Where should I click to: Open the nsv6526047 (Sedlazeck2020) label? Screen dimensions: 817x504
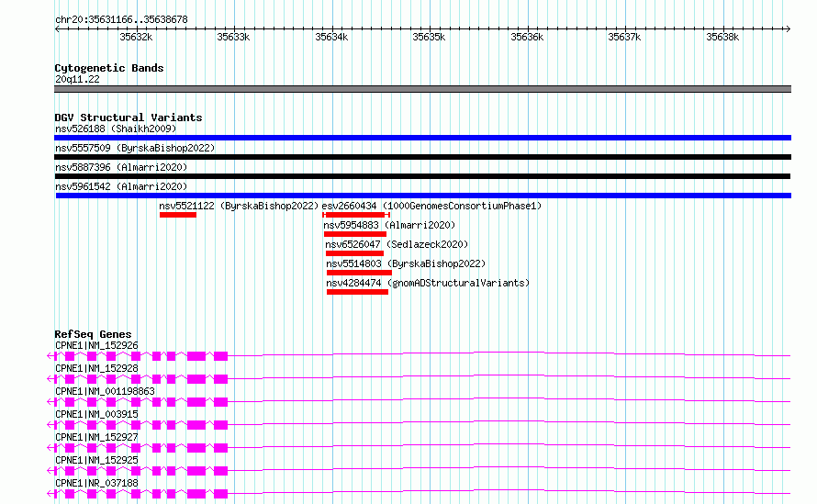397,244
